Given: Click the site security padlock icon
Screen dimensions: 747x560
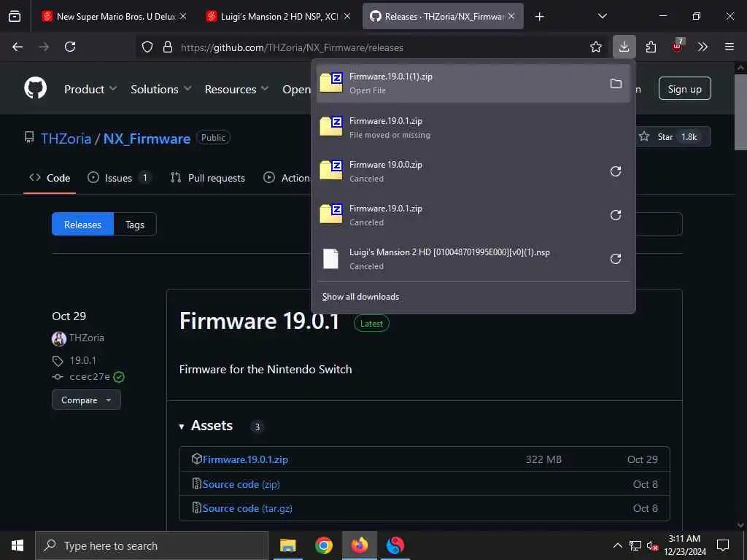Looking at the screenshot, I should coord(167,47).
